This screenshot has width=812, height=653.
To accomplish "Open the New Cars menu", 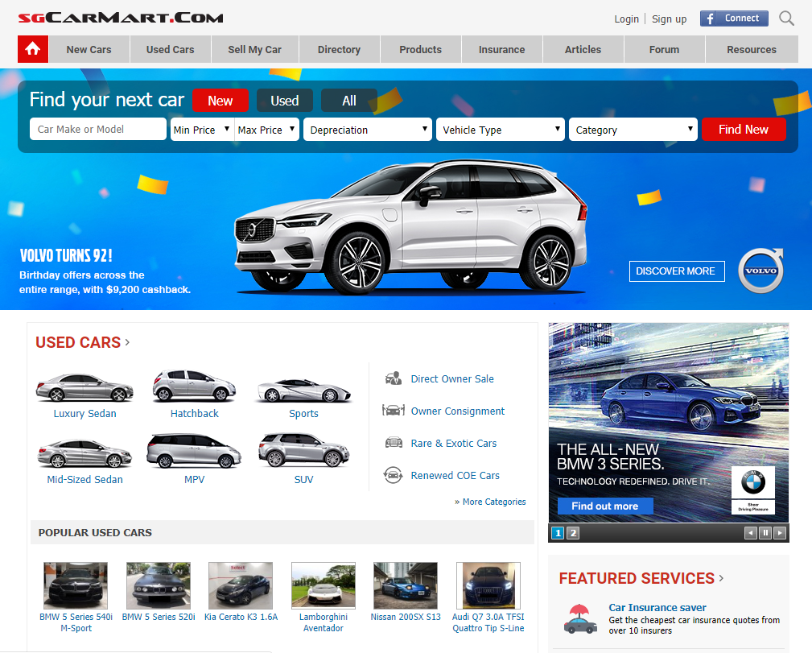I will [x=89, y=49].
